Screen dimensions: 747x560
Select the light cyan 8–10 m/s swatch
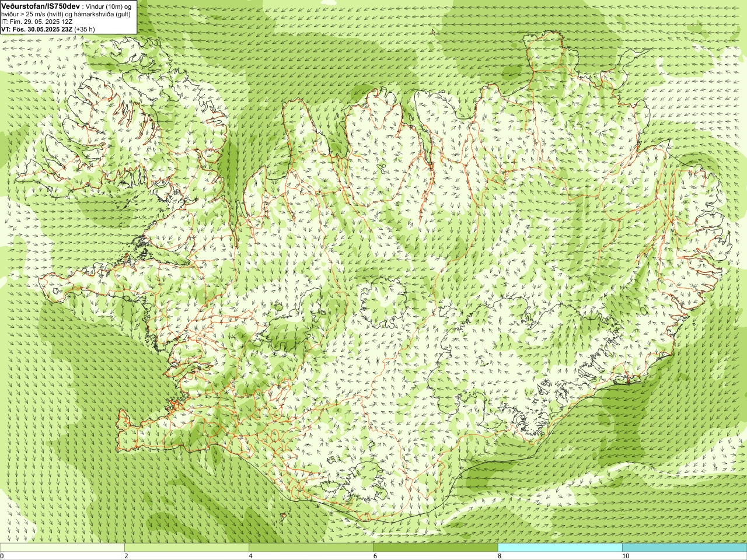pos(560,548)
